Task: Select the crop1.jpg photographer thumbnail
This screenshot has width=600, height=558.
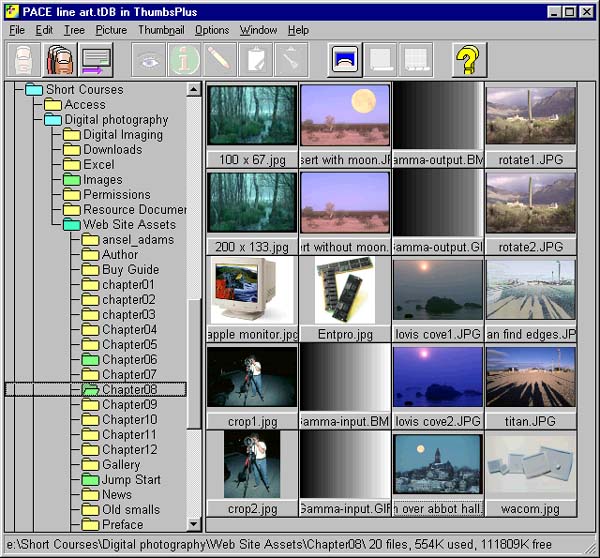Action: (x=252, y=377)
